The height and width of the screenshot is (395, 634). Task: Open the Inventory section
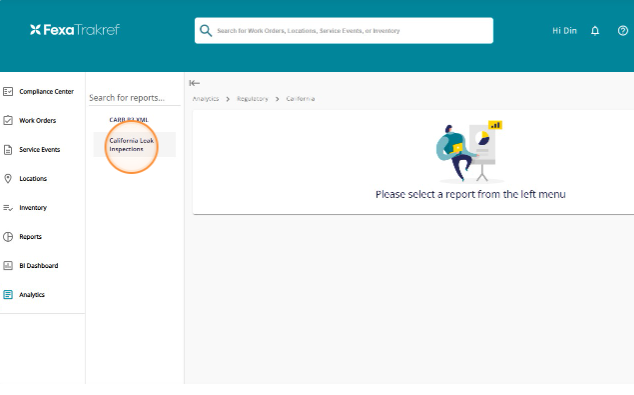coord(33,208)
